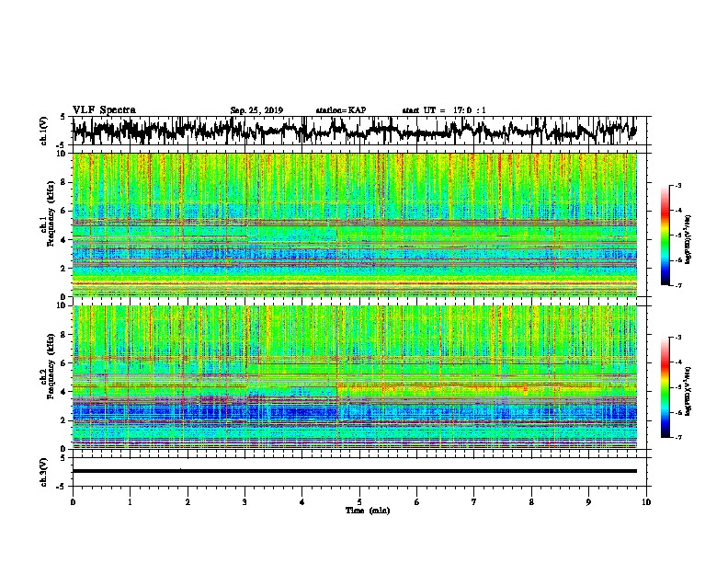Screen dimensions: 728x563
Task: Click the ch.1 spectrogram panel
Action: pos(355,224)
